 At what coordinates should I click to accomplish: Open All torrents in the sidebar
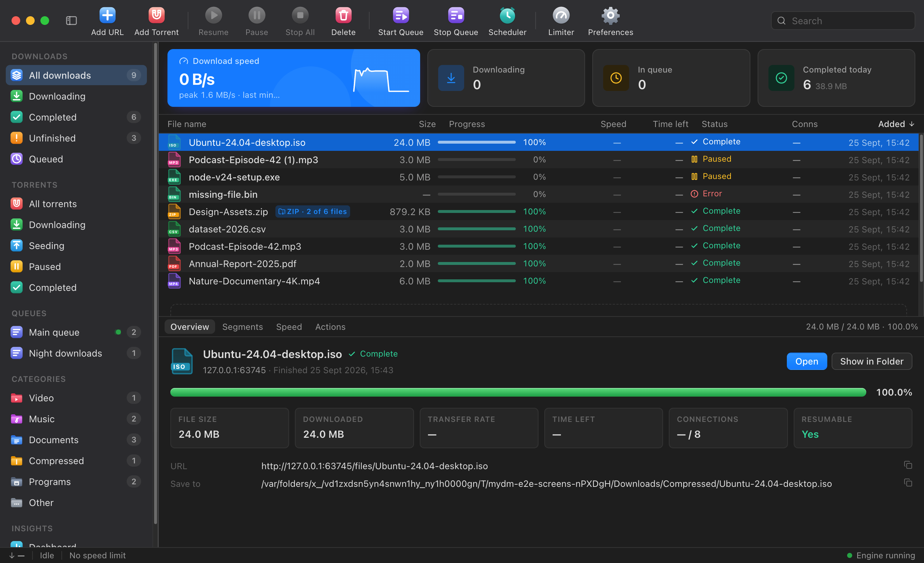tap(76, 204)
